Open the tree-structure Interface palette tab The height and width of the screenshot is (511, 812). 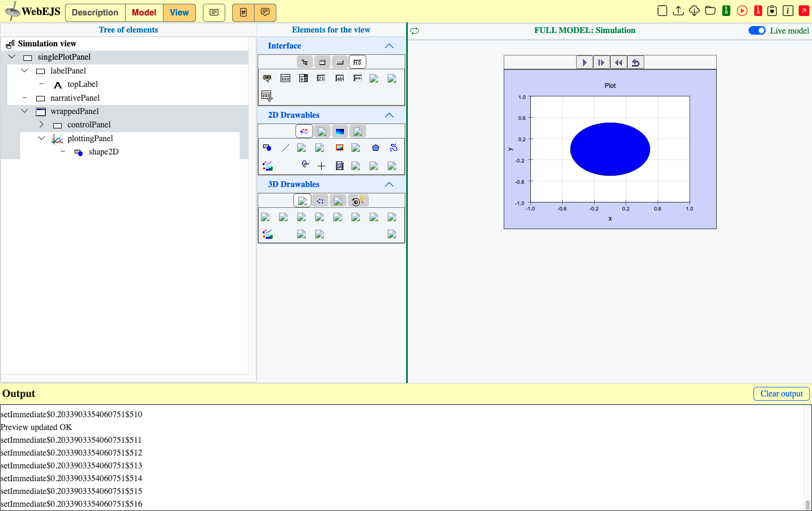pos(305,62)
